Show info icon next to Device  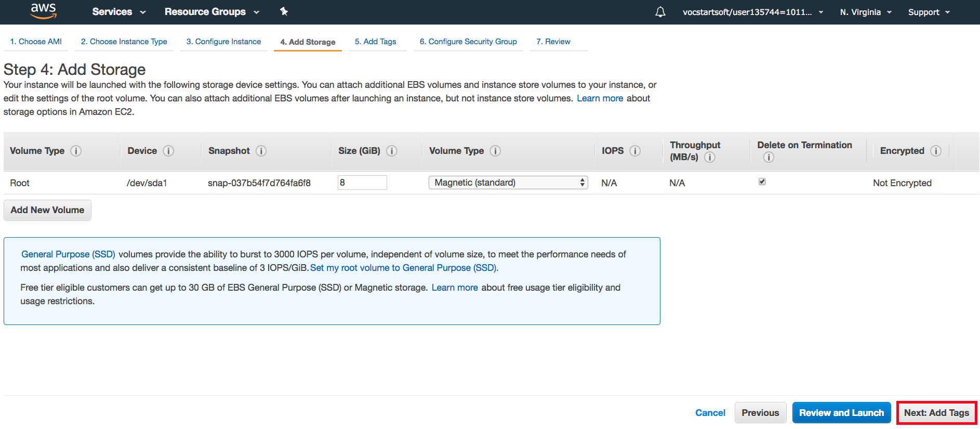168,151
